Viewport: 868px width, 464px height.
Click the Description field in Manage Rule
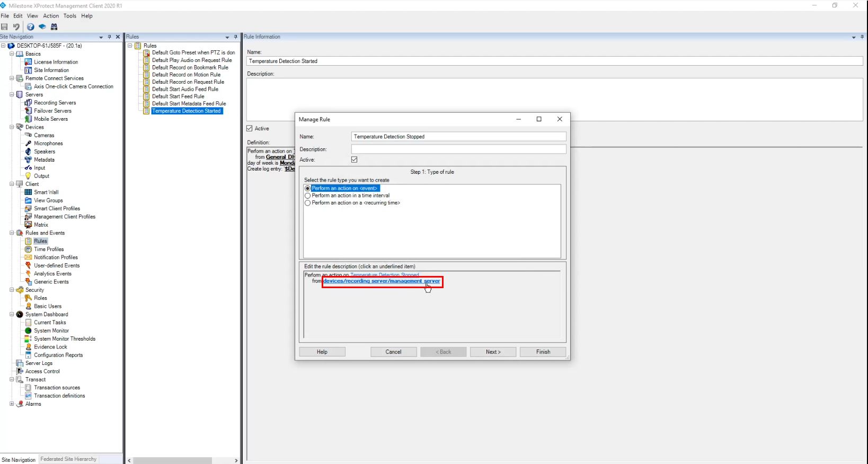coord(458,149)
